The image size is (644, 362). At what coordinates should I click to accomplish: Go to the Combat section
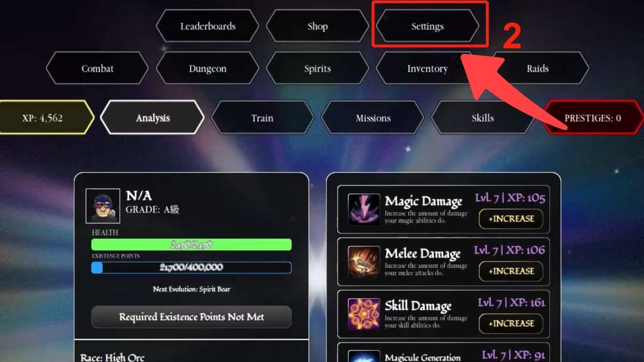pyautogui.click(x=97, y=69)
